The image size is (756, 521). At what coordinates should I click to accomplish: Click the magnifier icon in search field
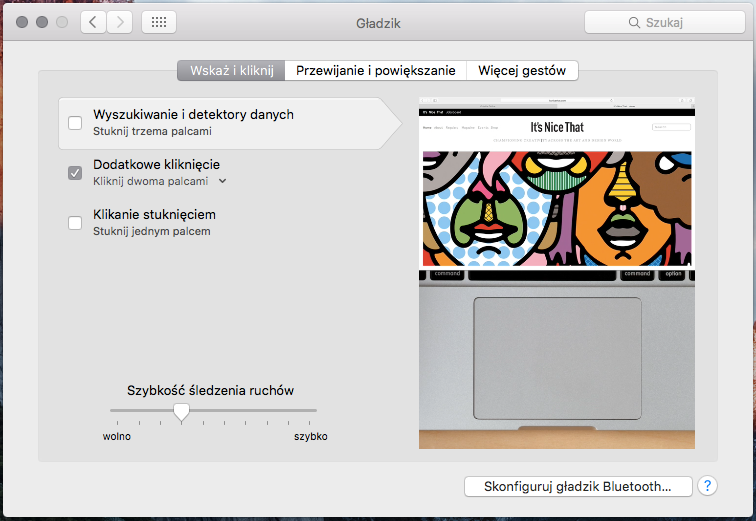click(x=634, y=23)
